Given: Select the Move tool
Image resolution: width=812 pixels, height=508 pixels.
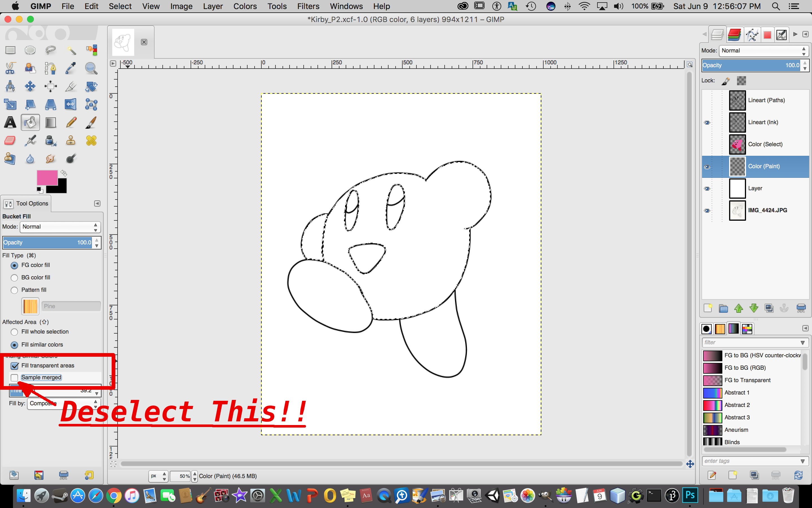Looking at the screenshot, I should (30, 86).
